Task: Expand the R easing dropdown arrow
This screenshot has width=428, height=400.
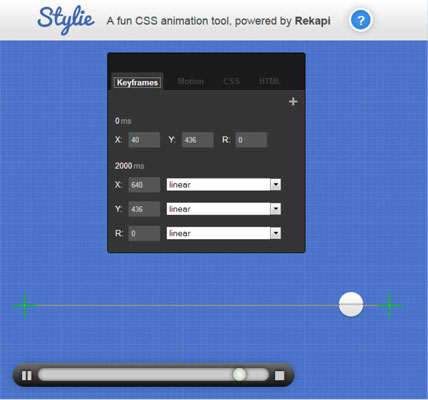Action: tap(276, 233)
